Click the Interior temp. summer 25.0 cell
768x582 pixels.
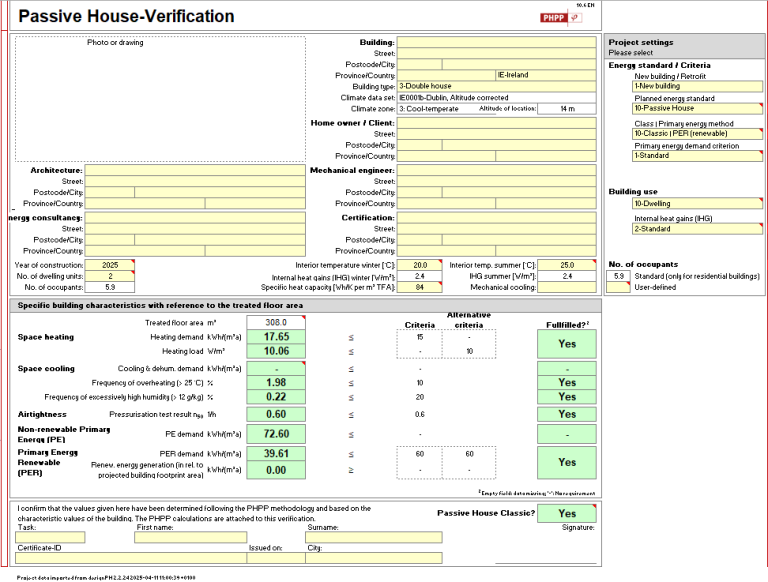click(x=567, y=265)
